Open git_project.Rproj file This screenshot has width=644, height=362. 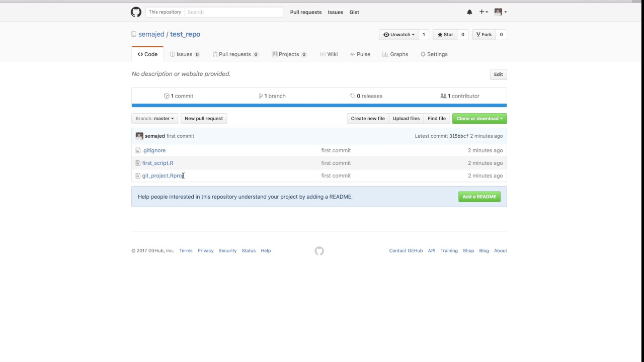tap(163, 175)
